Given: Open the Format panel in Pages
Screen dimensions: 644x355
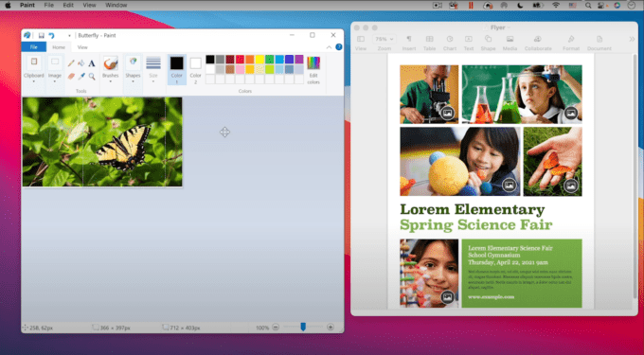Looking at the screenshot, I should pos(571,44).
